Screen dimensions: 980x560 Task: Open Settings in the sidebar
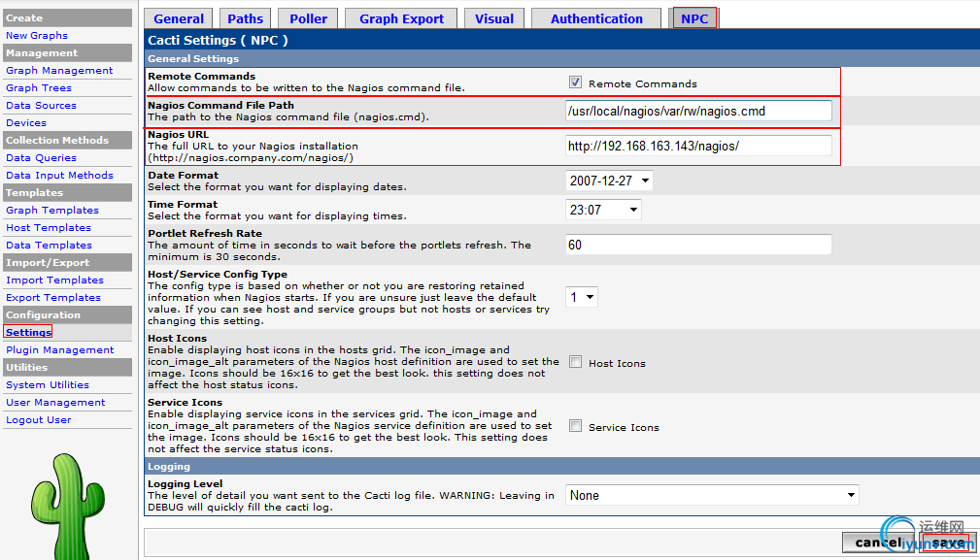[28, 332]
